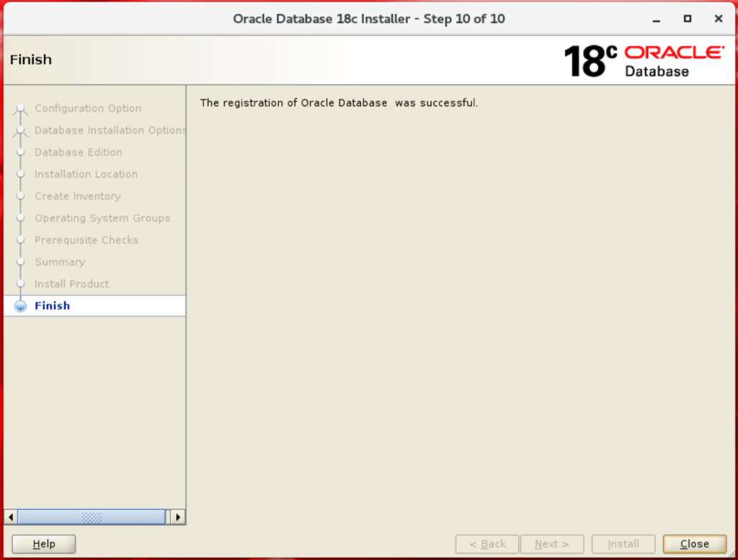The image size is (738, 560).
Task: Select the Operating System Groups step
Action: tap(102, 218)
